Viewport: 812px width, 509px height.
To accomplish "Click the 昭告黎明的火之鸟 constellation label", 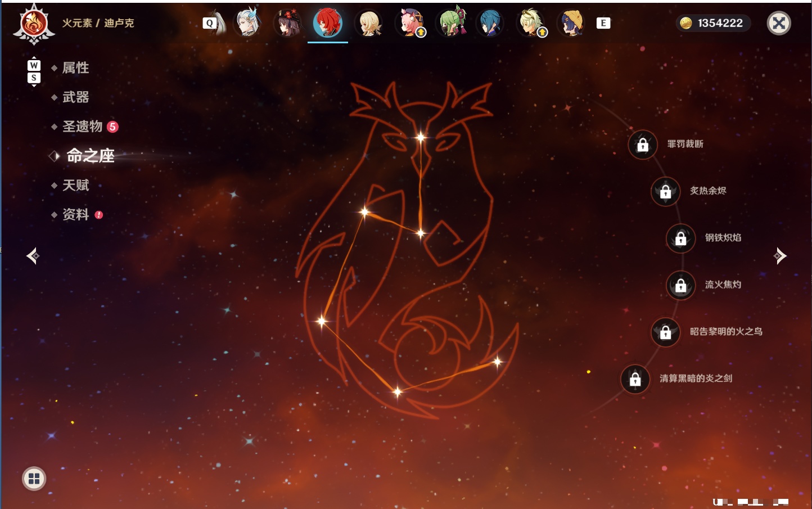I will (726, 331).
